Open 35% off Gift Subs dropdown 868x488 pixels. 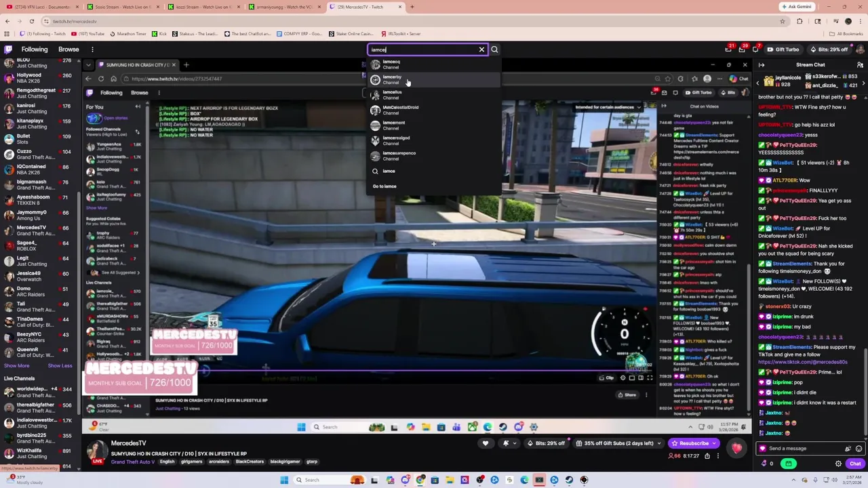[x=619, y=443]
